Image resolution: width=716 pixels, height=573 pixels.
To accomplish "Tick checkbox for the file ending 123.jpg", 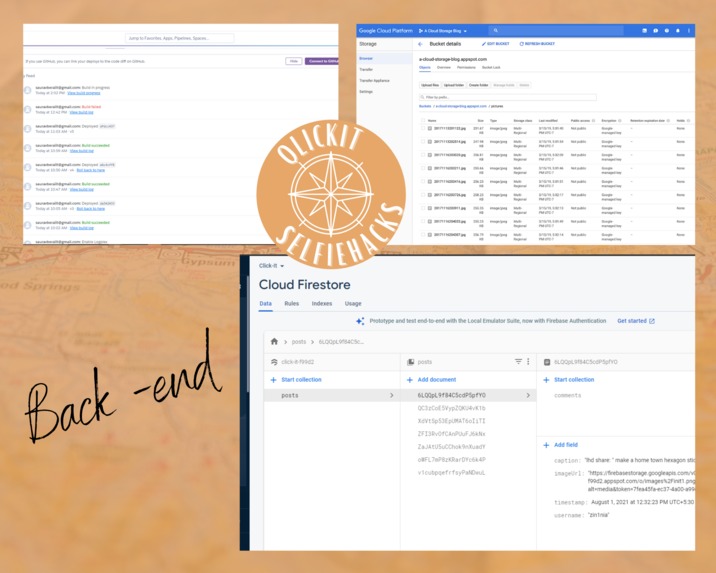I will [423, 128].
